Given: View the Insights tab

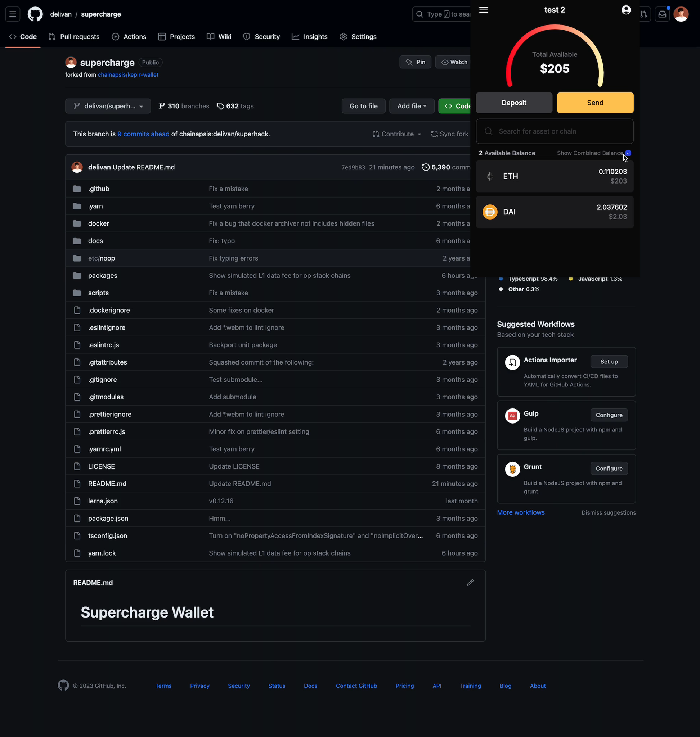Looking at the screenshot, I should (310, 37).
